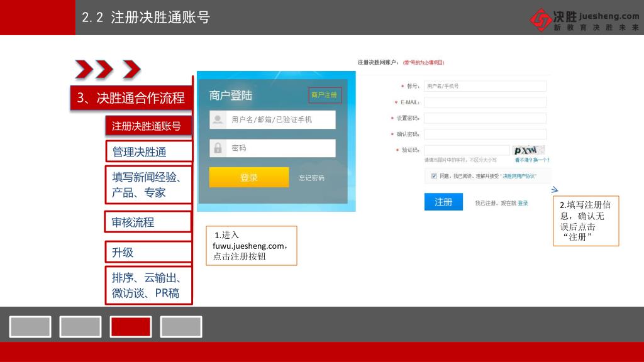Open 填写新闻经验、产品、专家 menu item
Screen dimensions: 644x362
(148, 185)
